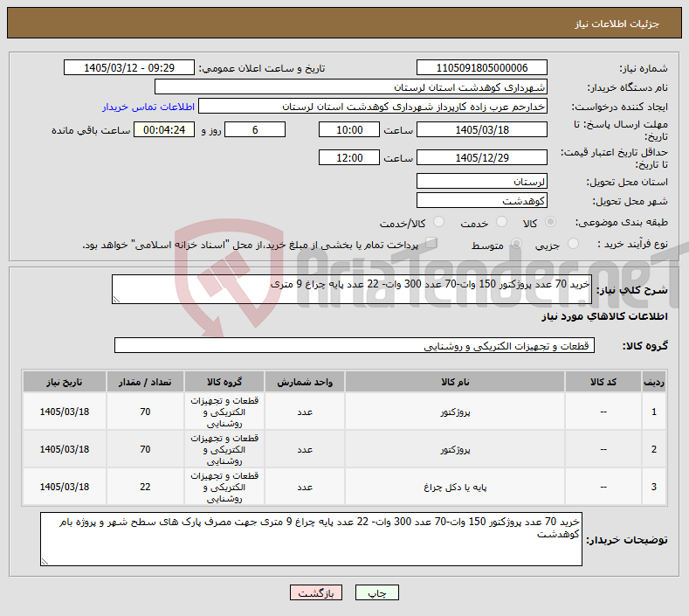Select the کالا/خدمت radio button
Viewport: 689px width, 616px height.
pyautogui.click(x=438, y=222)
